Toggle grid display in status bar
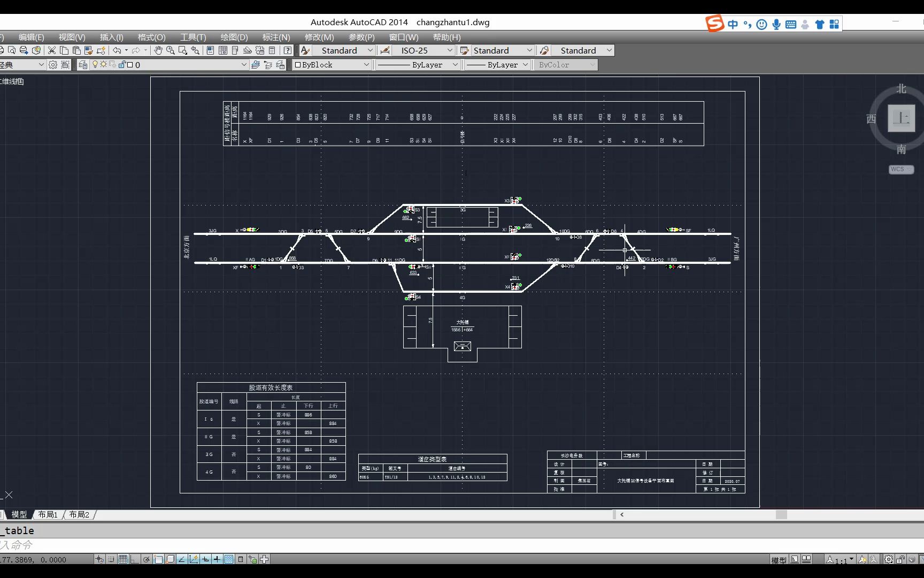Viewport: 924px width, 578px height. point(123,559)
